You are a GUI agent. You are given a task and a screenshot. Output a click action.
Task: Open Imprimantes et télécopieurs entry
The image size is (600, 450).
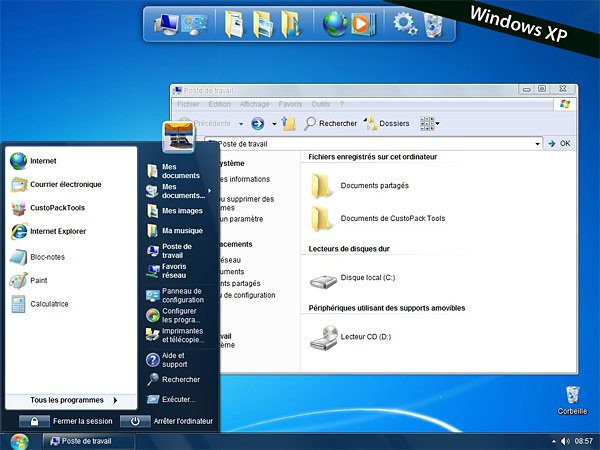coord(178,335)
